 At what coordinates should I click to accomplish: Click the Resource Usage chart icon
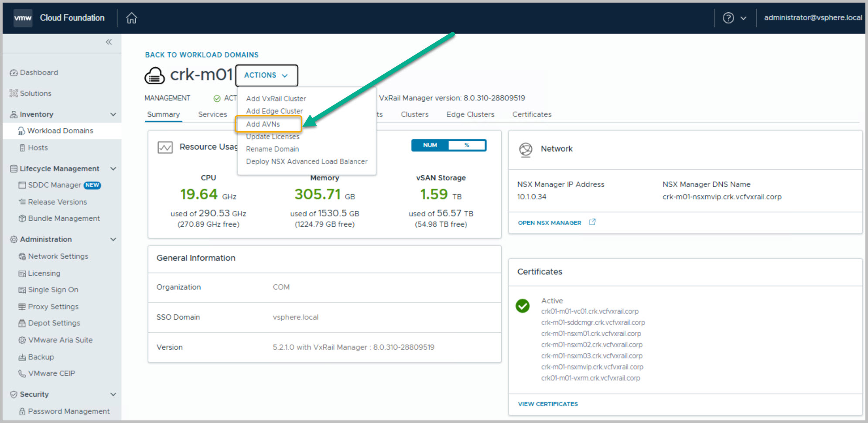coord(165,147)
